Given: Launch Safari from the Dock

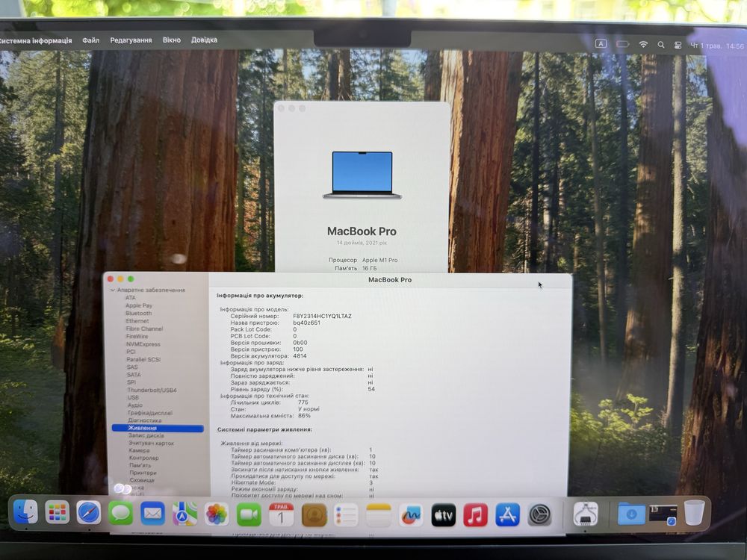Looking at the screenshot, I should tap(89, 513).
